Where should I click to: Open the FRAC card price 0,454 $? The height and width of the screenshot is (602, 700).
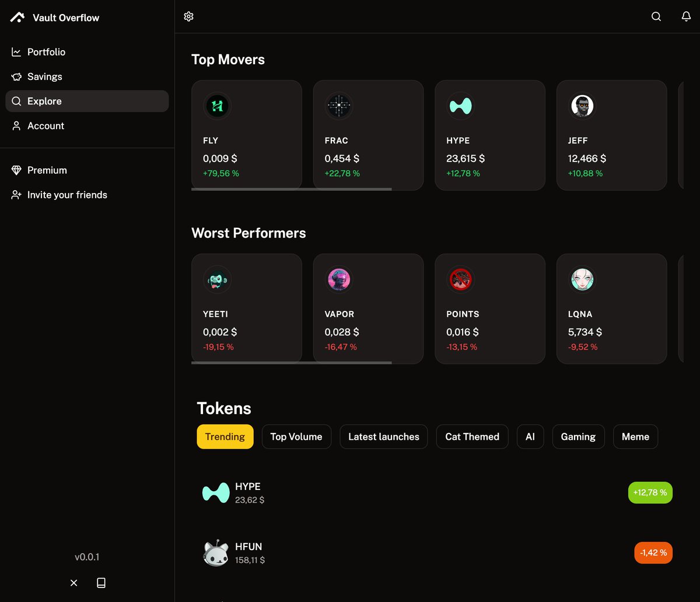pyautogui.click(x=342, y=158)
